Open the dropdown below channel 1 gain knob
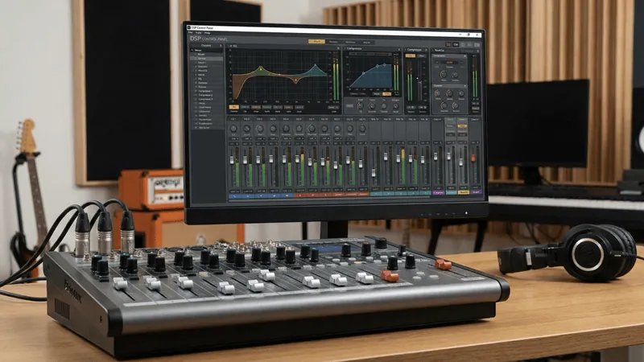The image size is (644, 362). (233, 138)
